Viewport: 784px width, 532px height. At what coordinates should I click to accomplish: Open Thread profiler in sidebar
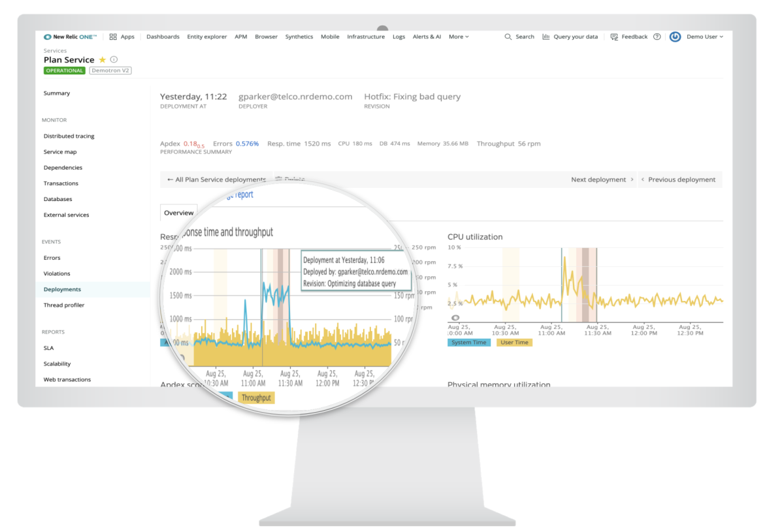64,305
